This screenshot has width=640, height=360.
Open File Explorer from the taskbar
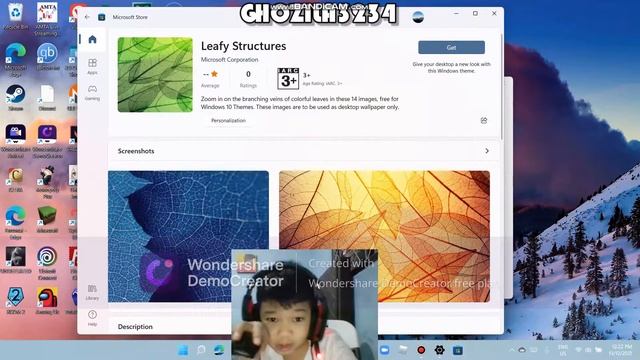point(403,350)
